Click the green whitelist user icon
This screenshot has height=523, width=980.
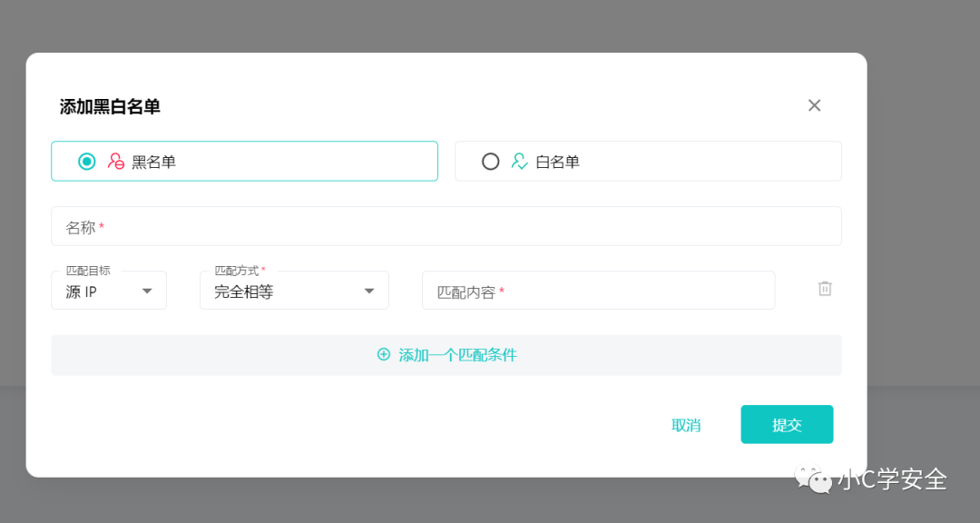click(x=519, y=162)
